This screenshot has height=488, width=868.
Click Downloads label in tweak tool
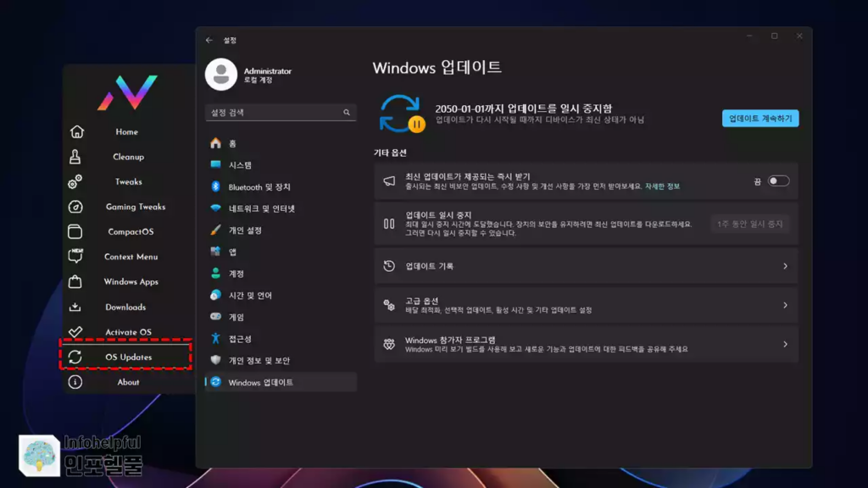tap(125, 307)
